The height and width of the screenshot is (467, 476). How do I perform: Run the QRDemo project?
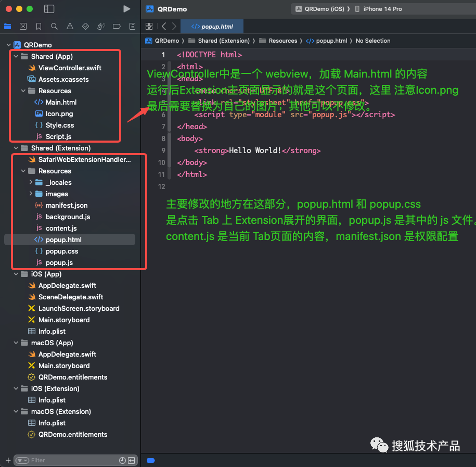tap(126, 9)
